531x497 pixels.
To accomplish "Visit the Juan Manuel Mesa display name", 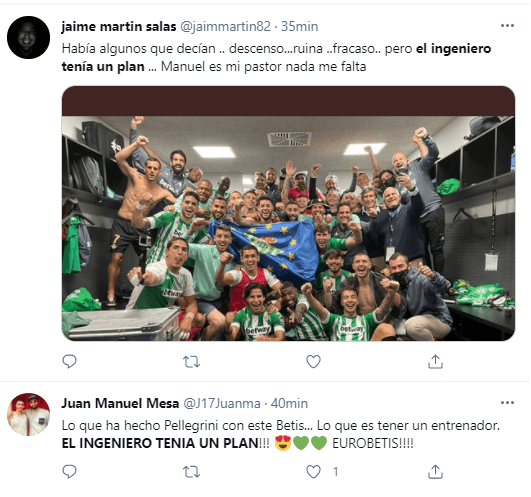I will (120, 403).
